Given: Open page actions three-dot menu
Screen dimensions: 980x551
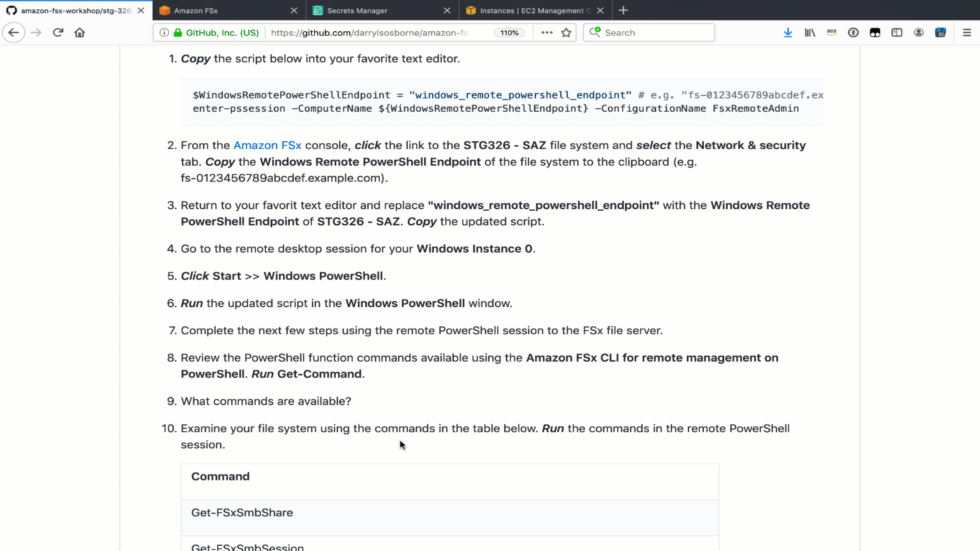Looking at the screenshot, I should tap(547, 33).
